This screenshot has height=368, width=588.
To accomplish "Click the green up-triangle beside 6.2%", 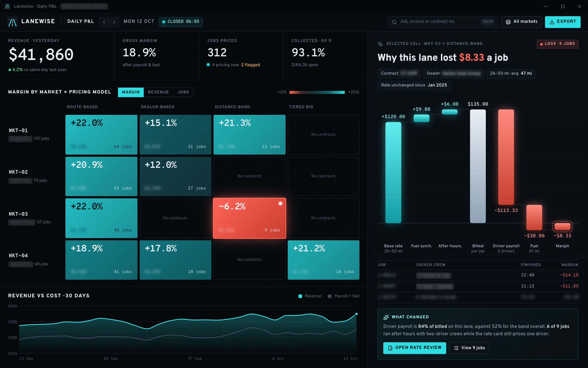I will point(10,70).
